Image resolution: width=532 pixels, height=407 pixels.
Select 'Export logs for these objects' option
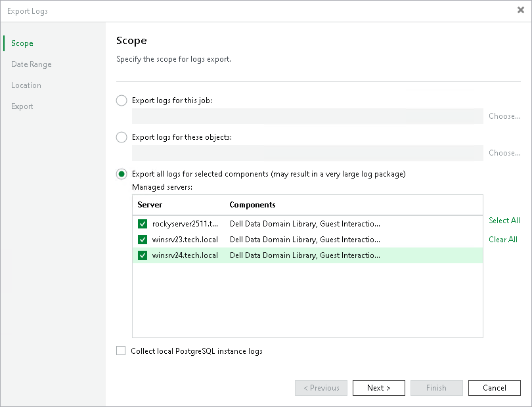pos(122,137)
